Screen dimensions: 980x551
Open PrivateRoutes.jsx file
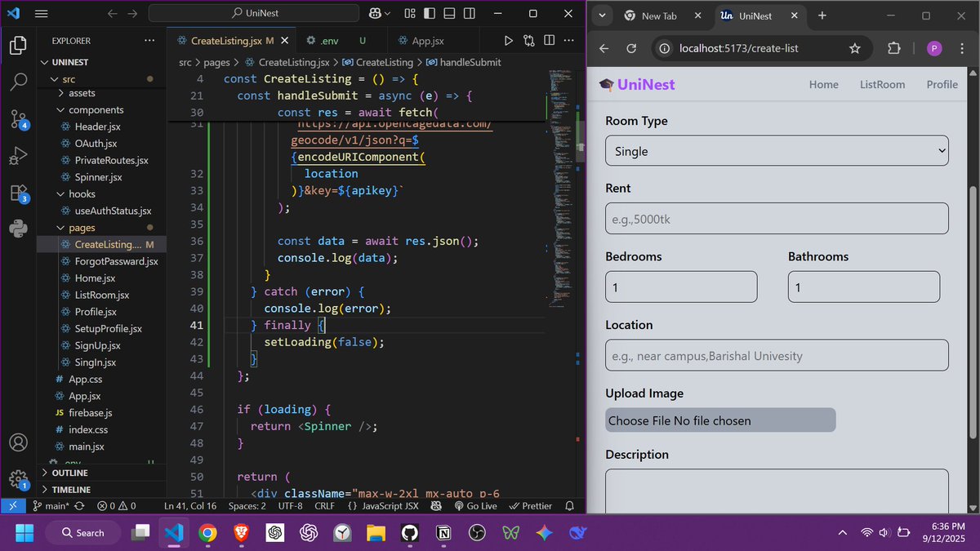point(111,161)
